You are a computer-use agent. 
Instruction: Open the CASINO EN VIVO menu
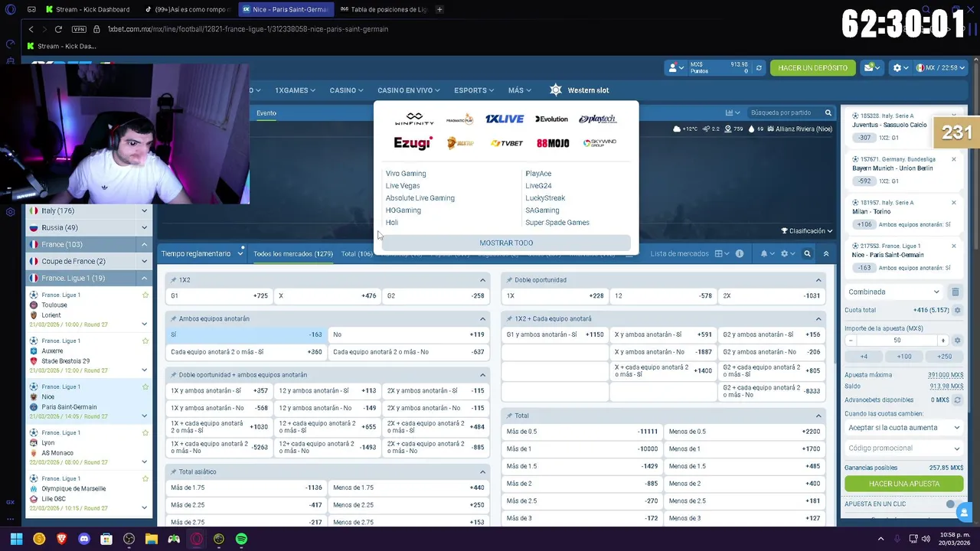click(408, 90)
